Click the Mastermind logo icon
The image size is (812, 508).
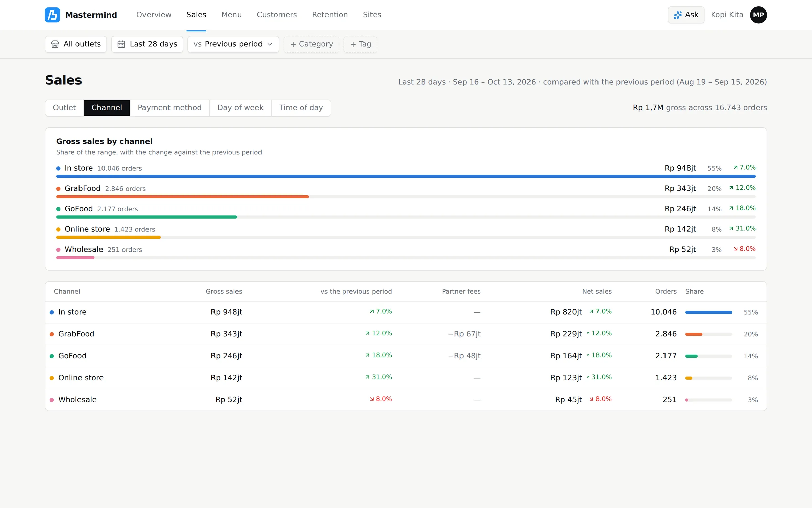coord(52,15)
